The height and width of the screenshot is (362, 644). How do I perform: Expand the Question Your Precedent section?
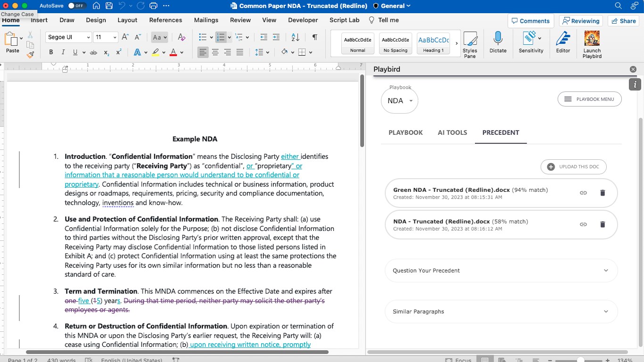pos(501,271)
